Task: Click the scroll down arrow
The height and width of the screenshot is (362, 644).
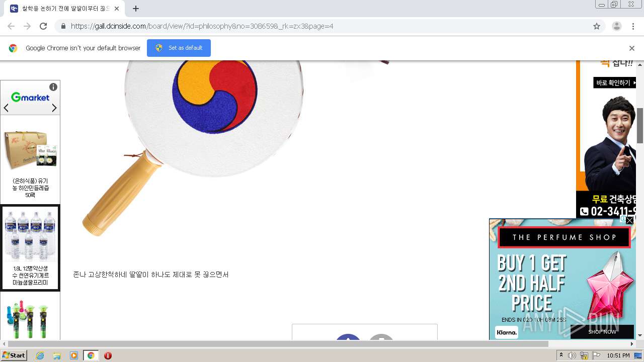Action: coord(640,335)
